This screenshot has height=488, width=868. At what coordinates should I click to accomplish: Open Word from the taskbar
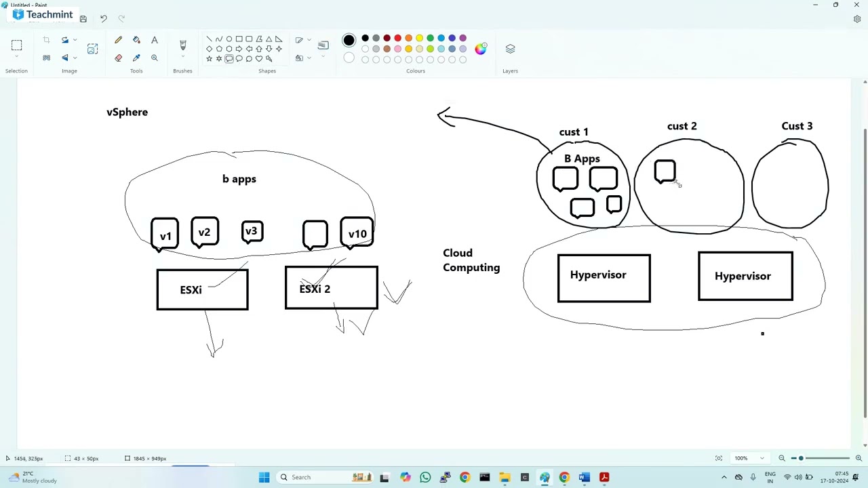click(x=585, y=477)
